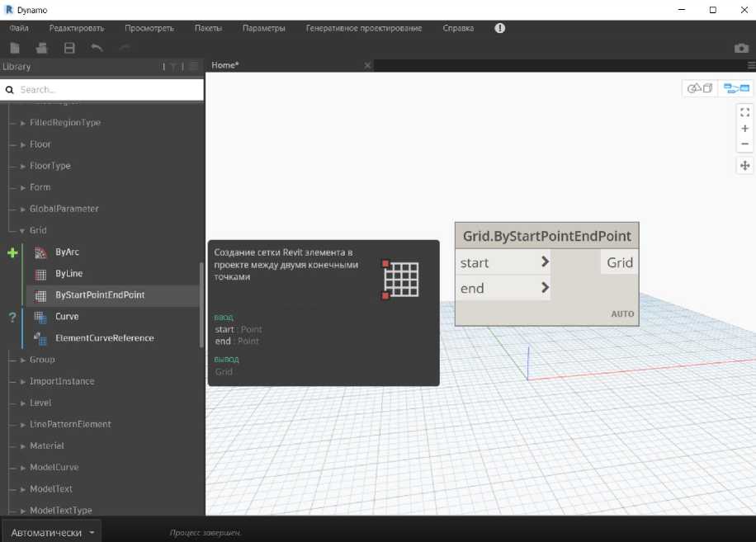
Task: Open the Файл menu
Action: click(19, 28)
